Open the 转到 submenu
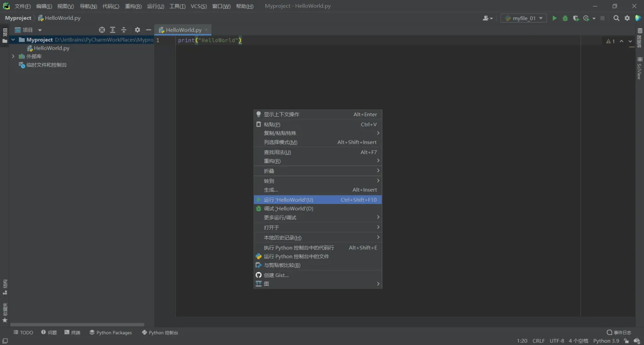The image size is (644, 345). 318,181
